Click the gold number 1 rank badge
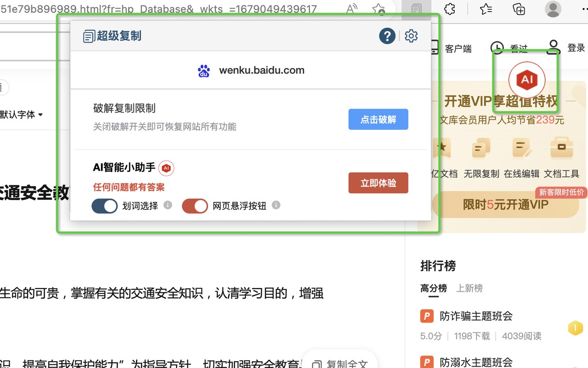This screenshot has height=368, width=588. tap(575, 328)
